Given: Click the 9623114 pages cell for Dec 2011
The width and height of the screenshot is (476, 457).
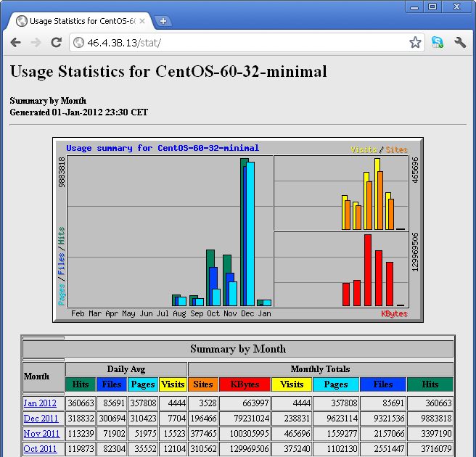Looking at the screenshot, I should 336,418.
